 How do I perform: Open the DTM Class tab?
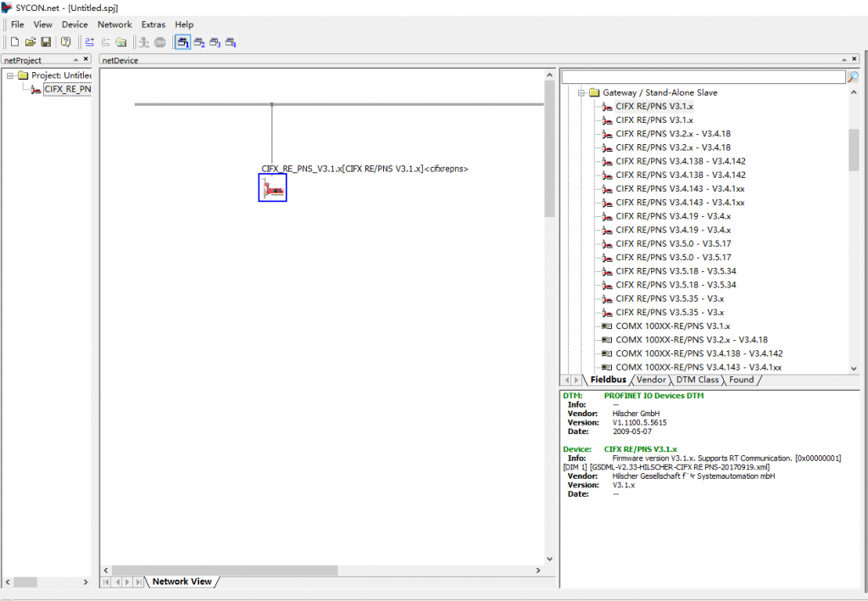coord(698,380)
